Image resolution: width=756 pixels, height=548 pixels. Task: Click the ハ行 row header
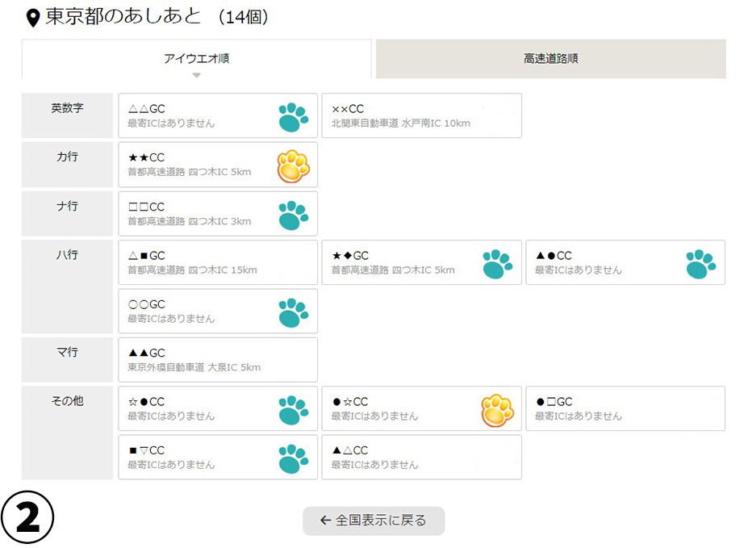tap(67, 255)
